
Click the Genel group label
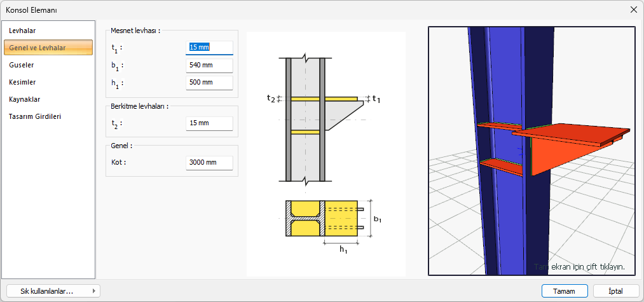coord(121,146)
